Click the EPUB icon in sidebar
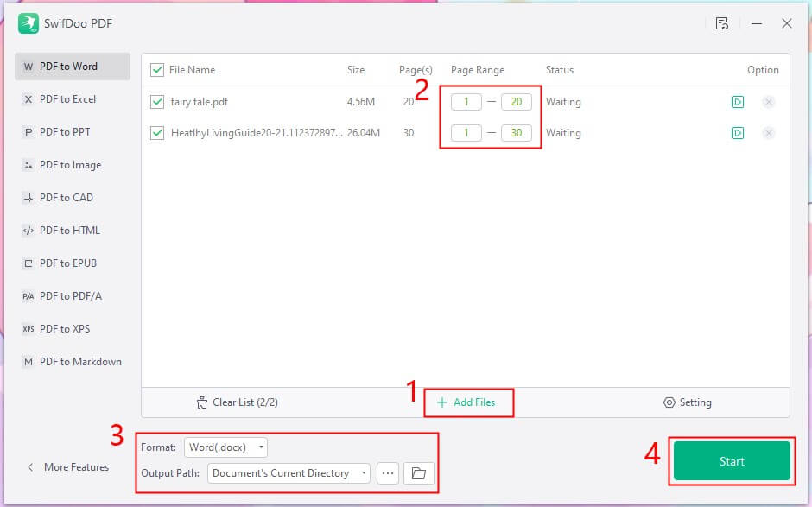The image size is (812, 507). [29, 263]
